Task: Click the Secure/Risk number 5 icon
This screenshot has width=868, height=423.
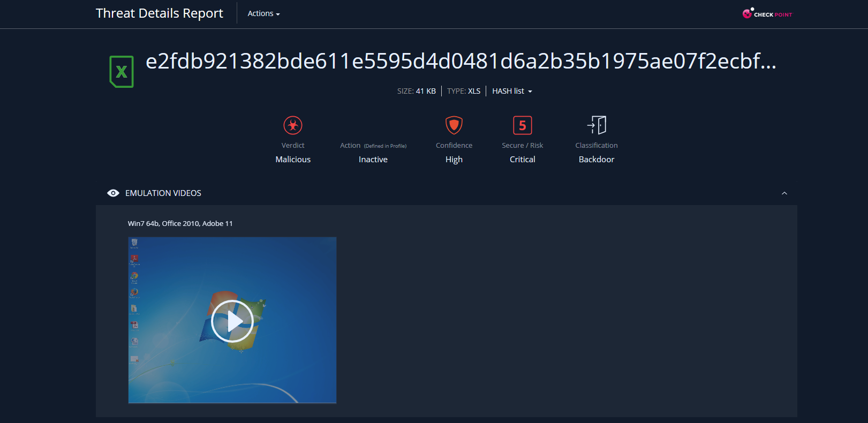Action: pos(523,125)
